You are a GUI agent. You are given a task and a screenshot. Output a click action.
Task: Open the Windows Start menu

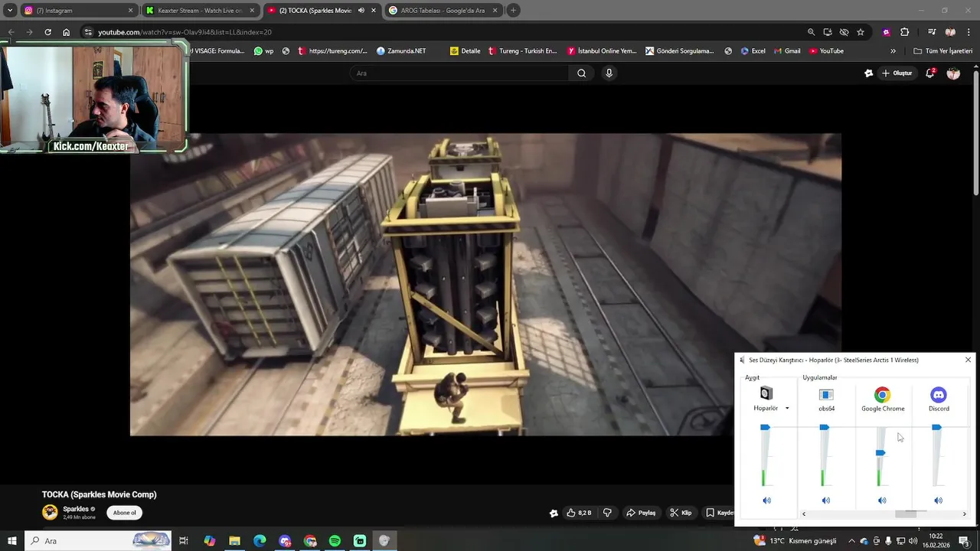pos(12,541)
